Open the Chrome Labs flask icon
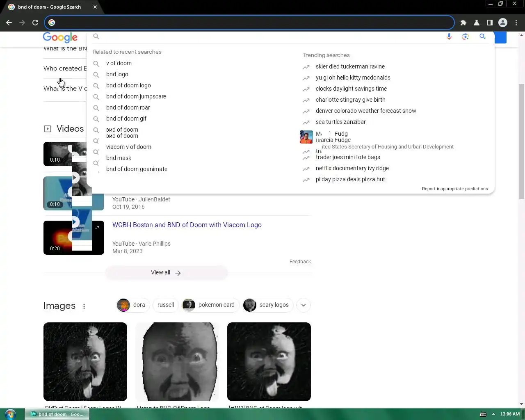525x420 pixels. [x=477, y=23]
